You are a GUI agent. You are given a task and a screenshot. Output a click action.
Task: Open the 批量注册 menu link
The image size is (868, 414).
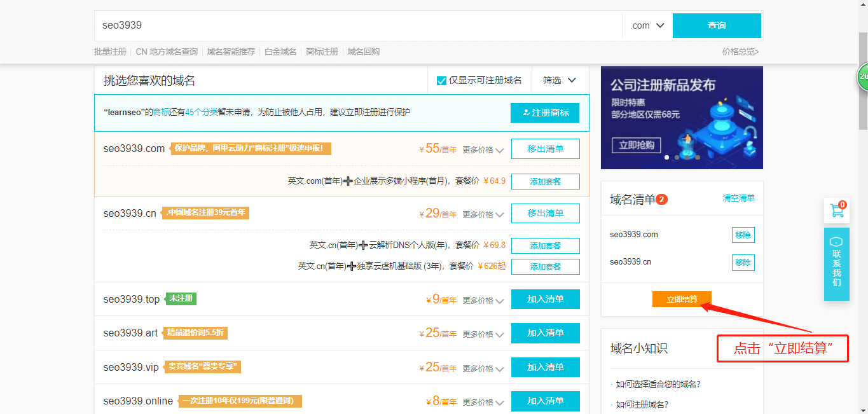pos(110,52)
